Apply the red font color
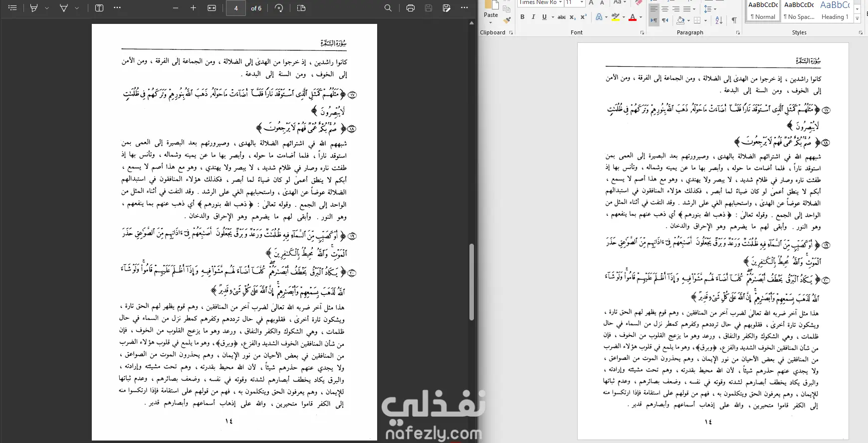This screenshot has height=443, width=868. pyautogui.click(x=633, y=17)
